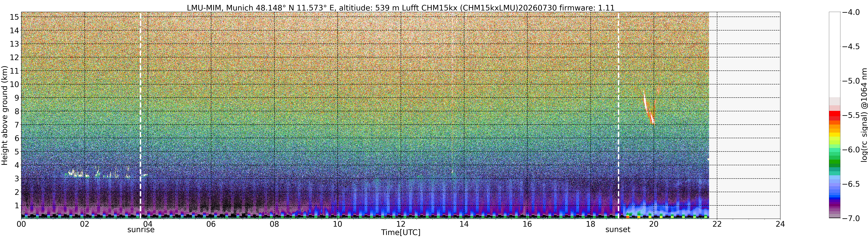Viewport: 868px width, 237px height.
Task: Click the white dashed sunset line
Action: 619,115
